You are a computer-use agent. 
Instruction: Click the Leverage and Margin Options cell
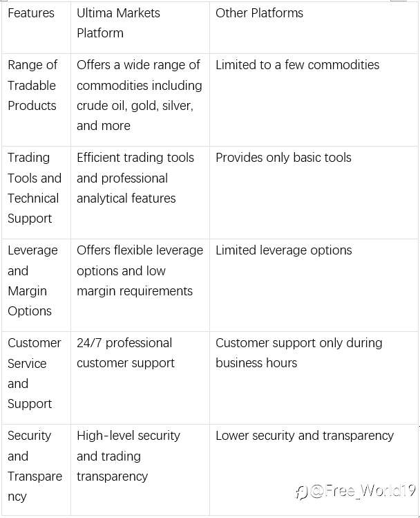[37, 285]
